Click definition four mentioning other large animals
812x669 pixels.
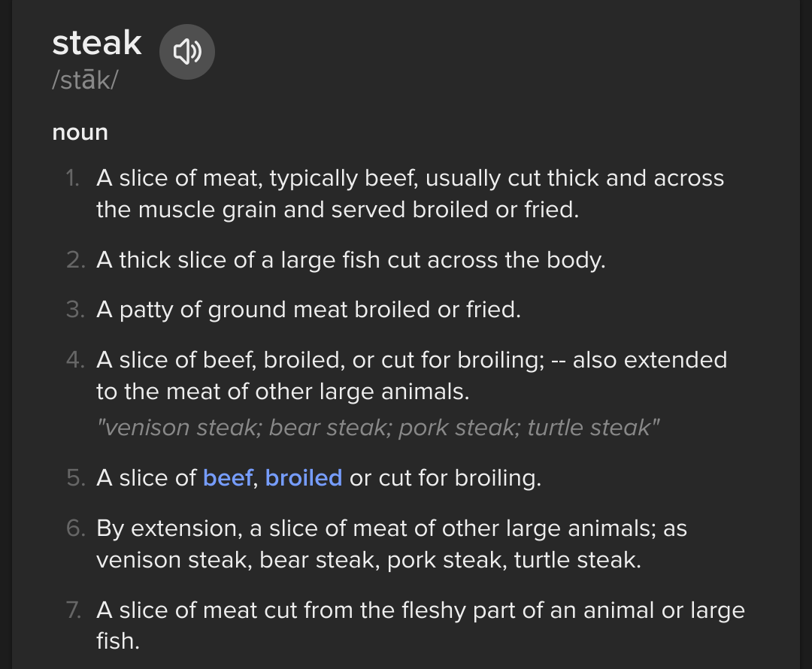(x=411, y=375)
